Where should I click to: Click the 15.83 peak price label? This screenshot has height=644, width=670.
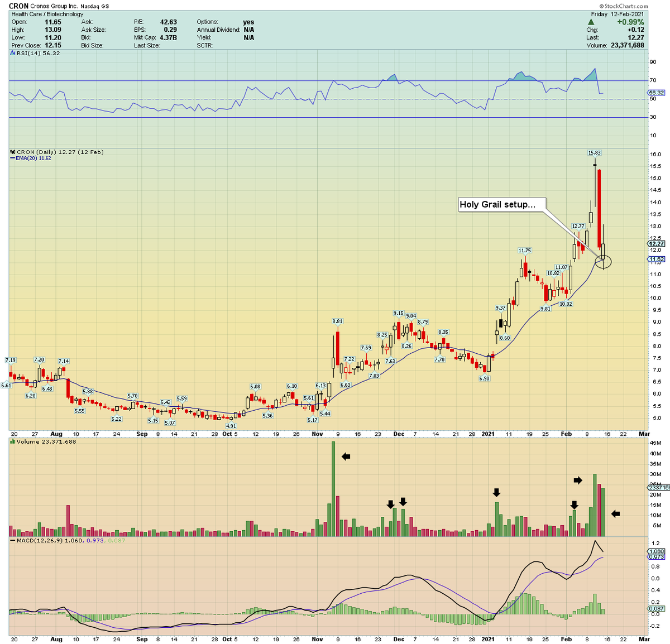[595, 152]
